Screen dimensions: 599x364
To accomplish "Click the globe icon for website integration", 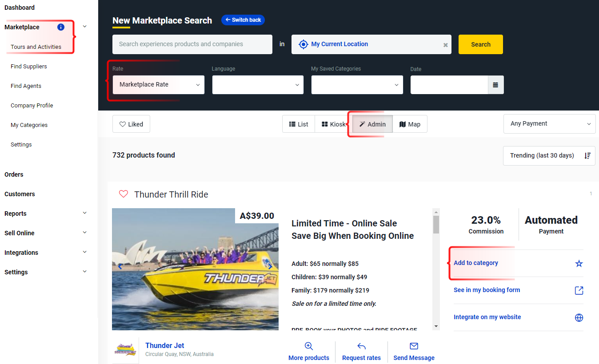I will tap(579, 318).
